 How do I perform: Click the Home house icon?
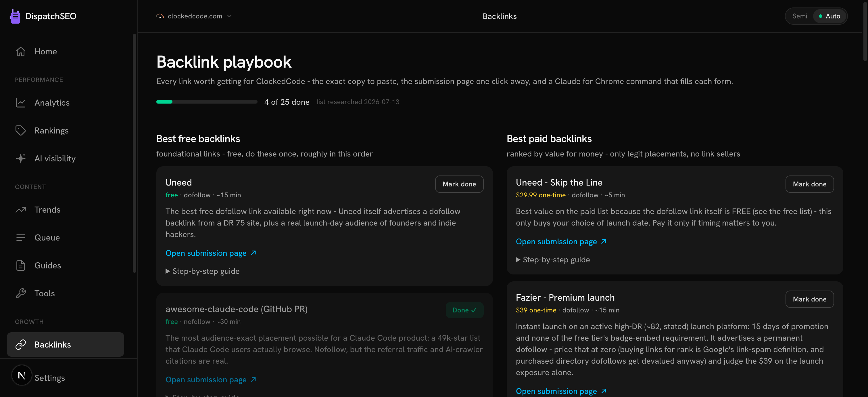click(21, 51)
